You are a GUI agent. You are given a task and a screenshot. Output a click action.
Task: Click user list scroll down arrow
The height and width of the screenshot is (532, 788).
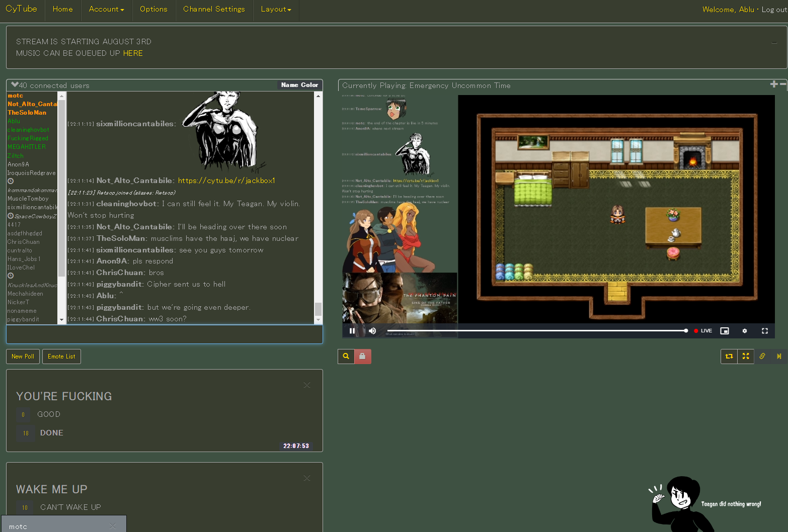[61, 320]
